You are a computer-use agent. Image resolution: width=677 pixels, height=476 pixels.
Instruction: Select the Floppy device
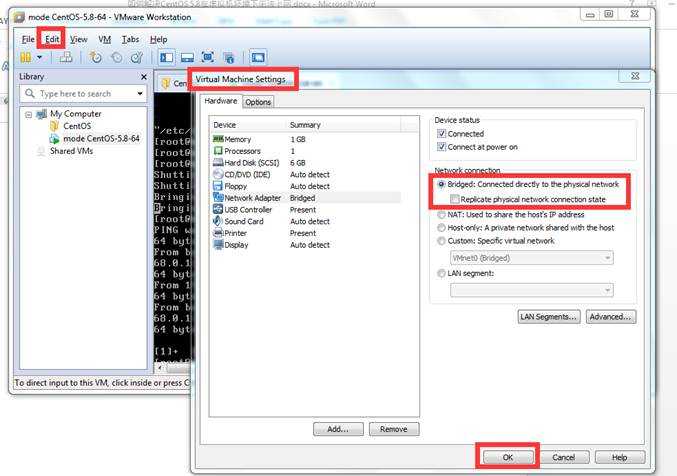(x=307, y=186)
